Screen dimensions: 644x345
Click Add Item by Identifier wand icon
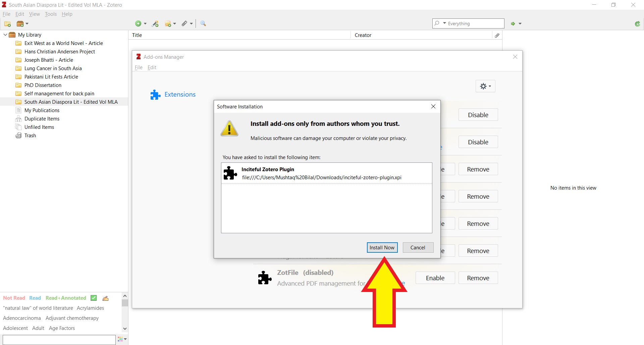click(x=155, y=23)
